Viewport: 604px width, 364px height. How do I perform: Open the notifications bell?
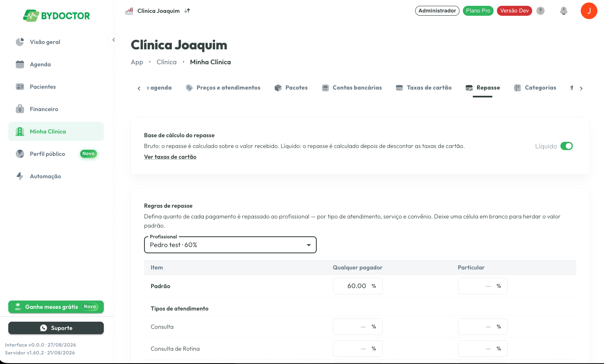tap(564, 11)
